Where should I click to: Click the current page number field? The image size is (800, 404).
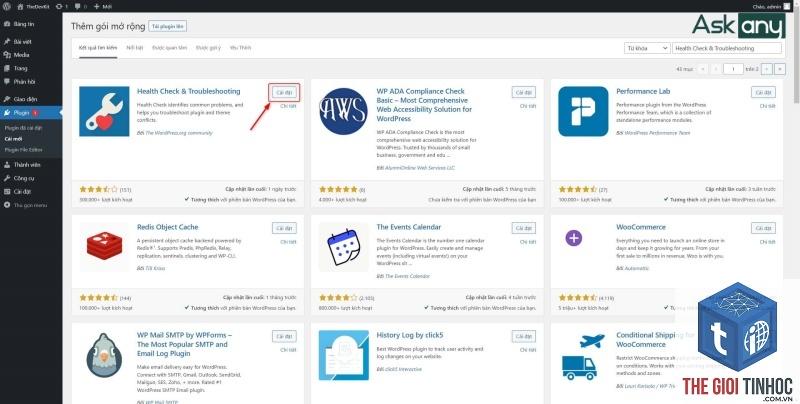[x=733, y=68]
